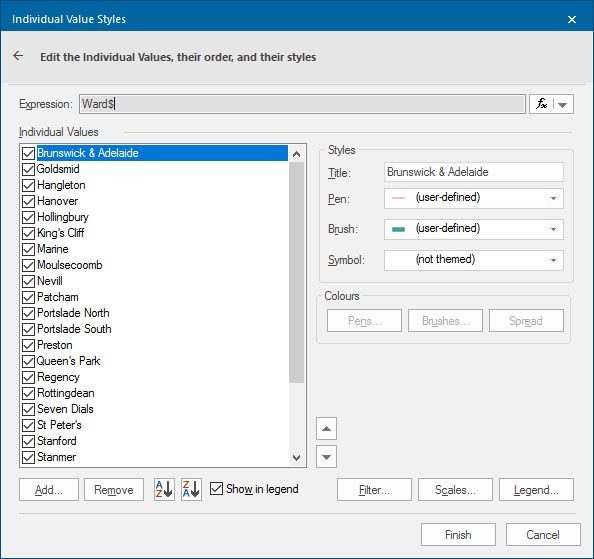This screenshot has width=594, height=559.
Task: Select Portslade North in the list
Action: pos(73,313)
